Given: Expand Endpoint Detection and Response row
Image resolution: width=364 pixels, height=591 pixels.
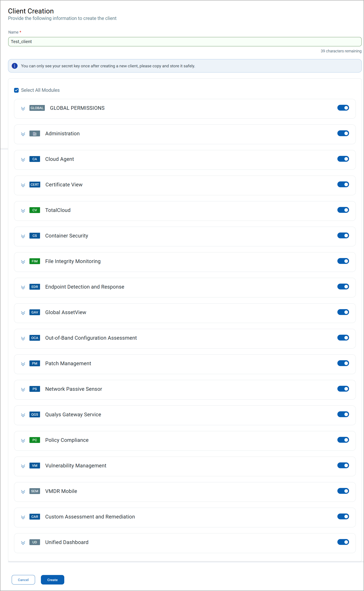Looking at the screenshot, I should click(23, 287).
